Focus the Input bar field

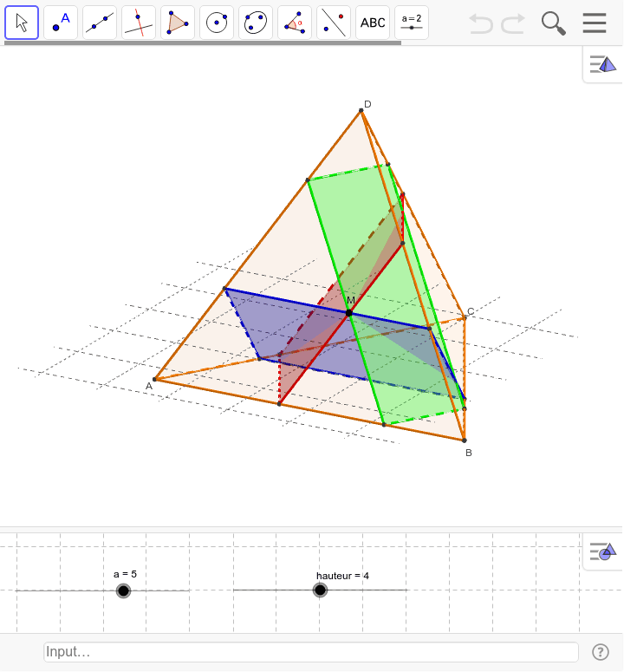pos(311,652)
